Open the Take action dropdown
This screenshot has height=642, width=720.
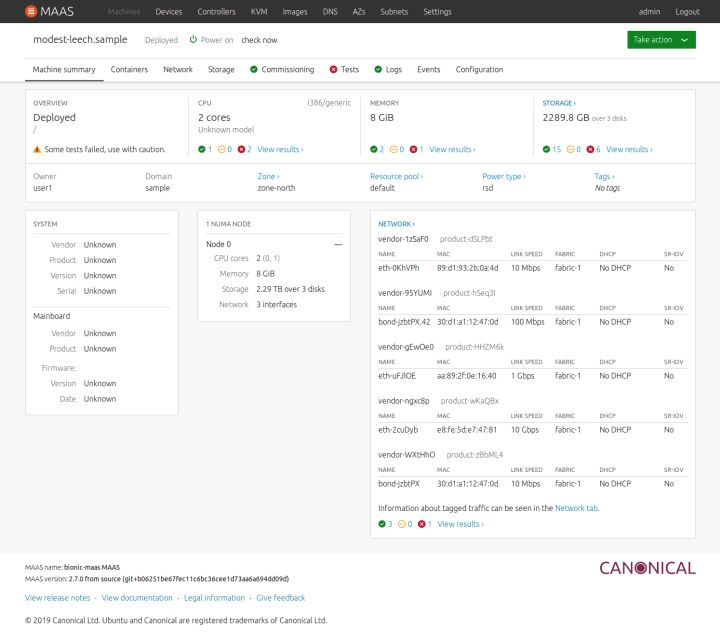tap(661, 39)
